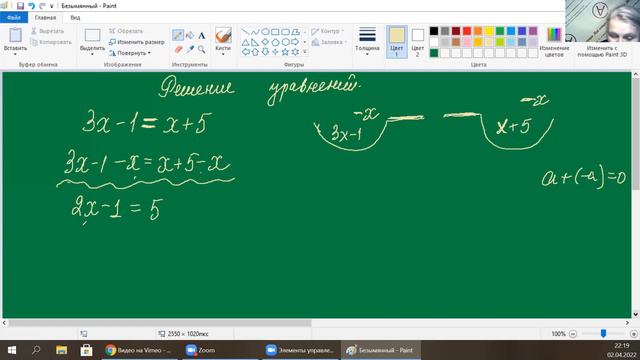Select the Rectangle shape
640x360 pixels.
pos(275,32)
